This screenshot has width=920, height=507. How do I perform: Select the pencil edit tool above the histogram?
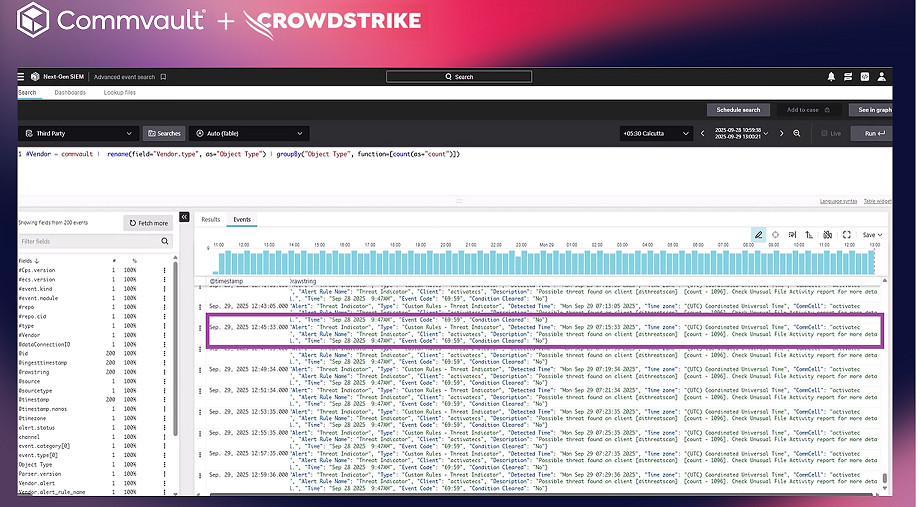point(758,235)
